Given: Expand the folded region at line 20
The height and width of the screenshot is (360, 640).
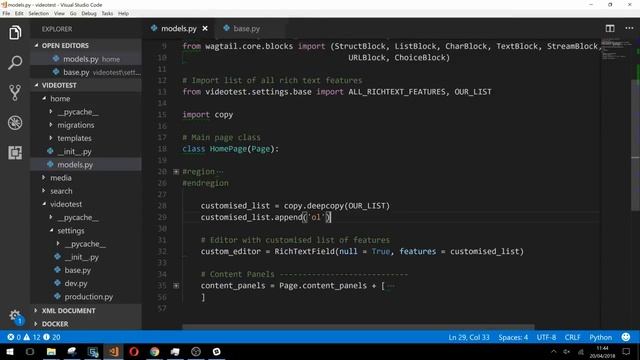Looking at the screenshot, I should point(176,172).
